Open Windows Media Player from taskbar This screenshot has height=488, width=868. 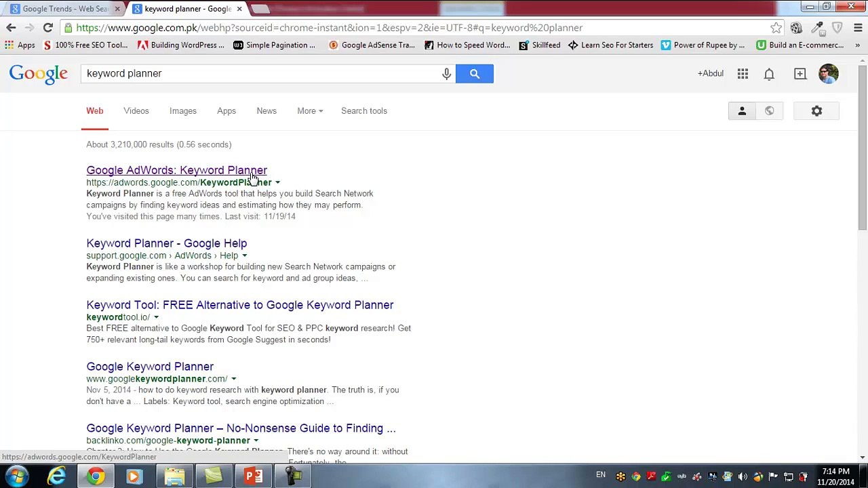coord(134,476)
